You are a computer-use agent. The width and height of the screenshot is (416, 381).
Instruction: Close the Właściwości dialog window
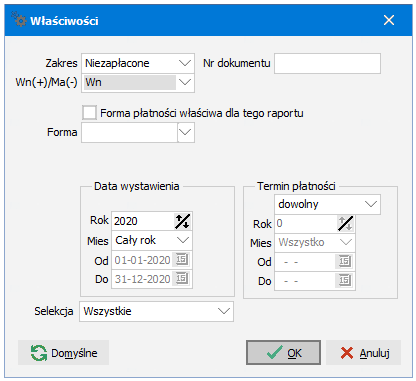(x=389, y=20)
